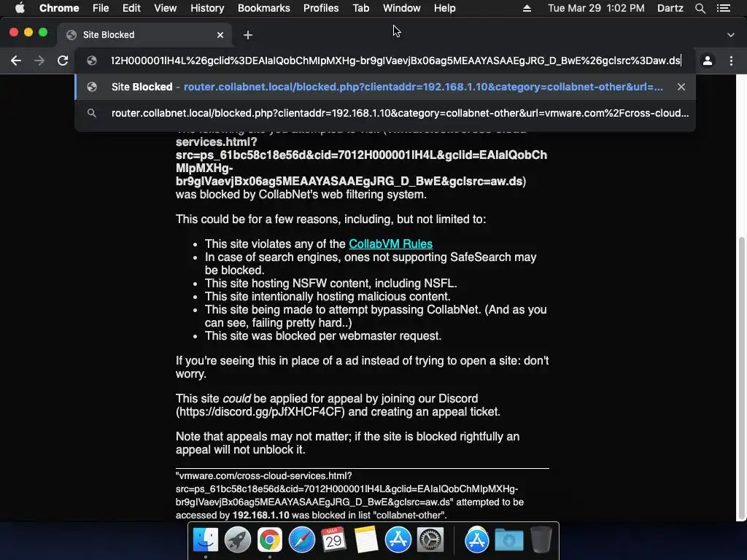The image size is (747, 560).
Task: Click the page vertical scrollbar thumb
Action: pos(741,378)
